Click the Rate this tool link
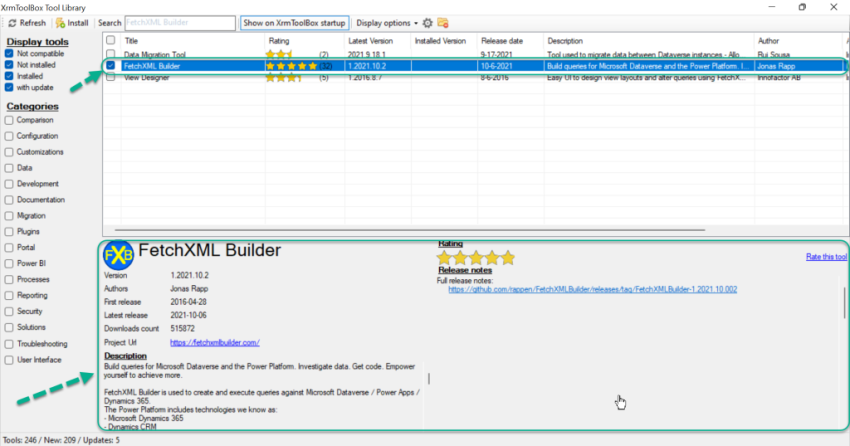Screen dimensions: 850x446 (826, 257)
